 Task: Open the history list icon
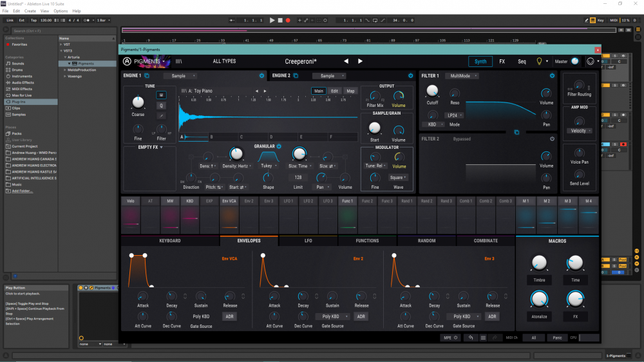(x=483, y=338)
